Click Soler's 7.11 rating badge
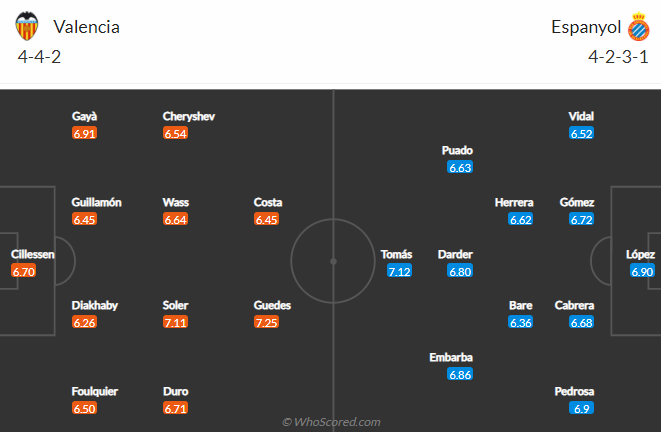The height and width of the screenshot is (432, 661). tap(175, 322)
